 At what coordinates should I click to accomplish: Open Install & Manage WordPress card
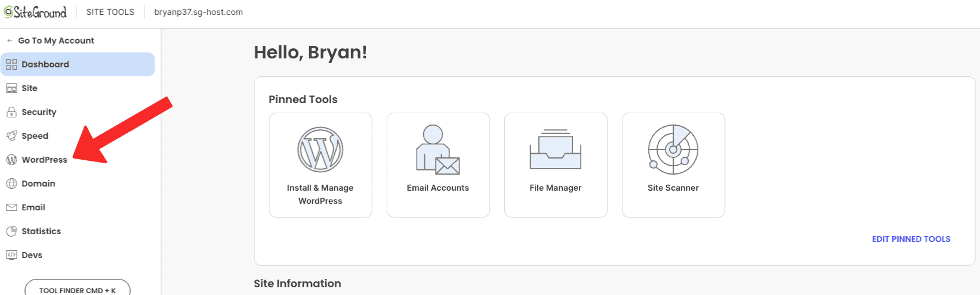click(x=320, y=165)
